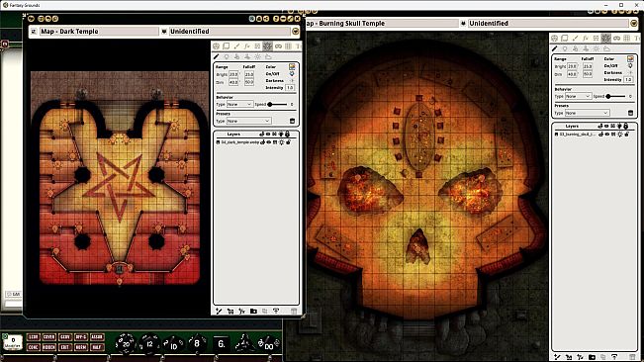
Task: Open the grid tool in Burning Skull Temple toolbar
Action: [627, 39]
